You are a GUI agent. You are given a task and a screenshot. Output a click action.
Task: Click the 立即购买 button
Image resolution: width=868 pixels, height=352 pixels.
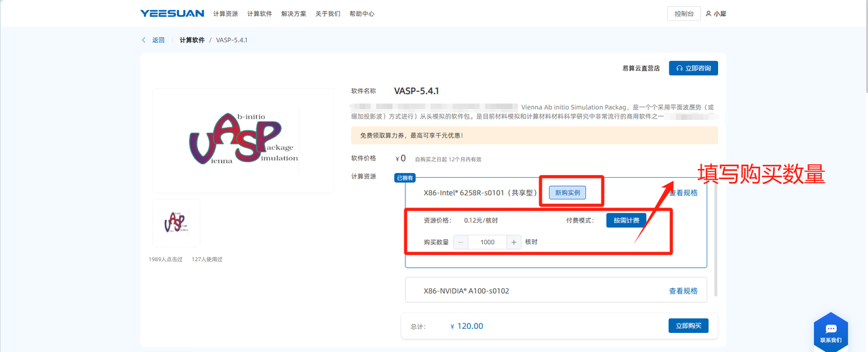tap(688, 326)
